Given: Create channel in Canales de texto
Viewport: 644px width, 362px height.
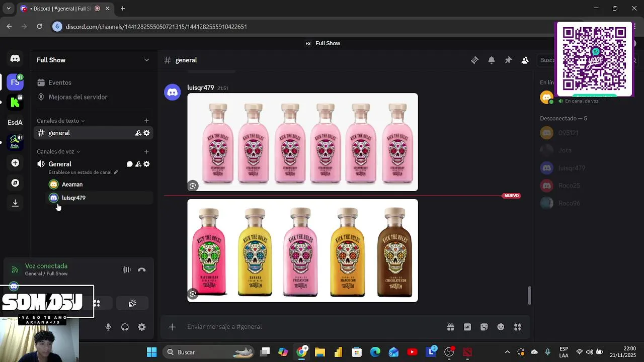Looking at the screenshot, I should coord(146,121).
